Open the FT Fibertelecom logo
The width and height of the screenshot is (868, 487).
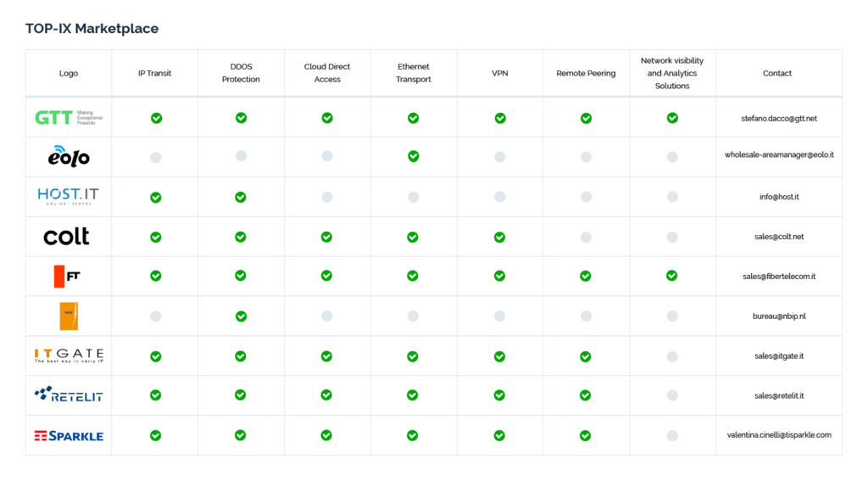tap(67, 277)
